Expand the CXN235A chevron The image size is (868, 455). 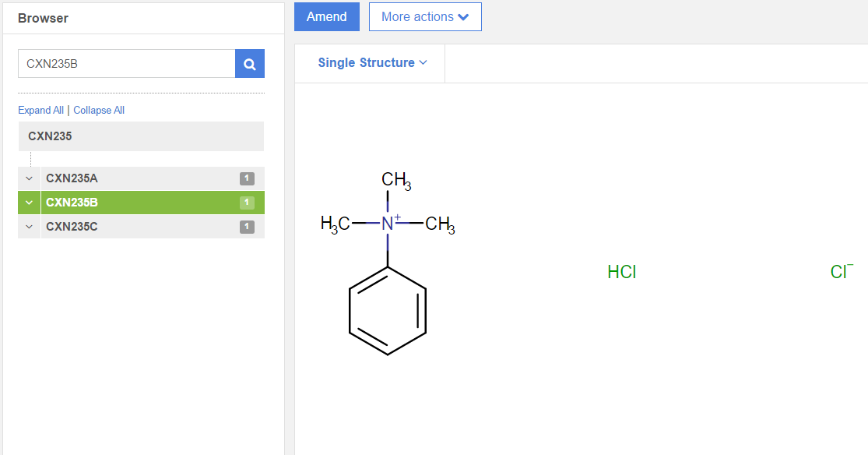29,178
